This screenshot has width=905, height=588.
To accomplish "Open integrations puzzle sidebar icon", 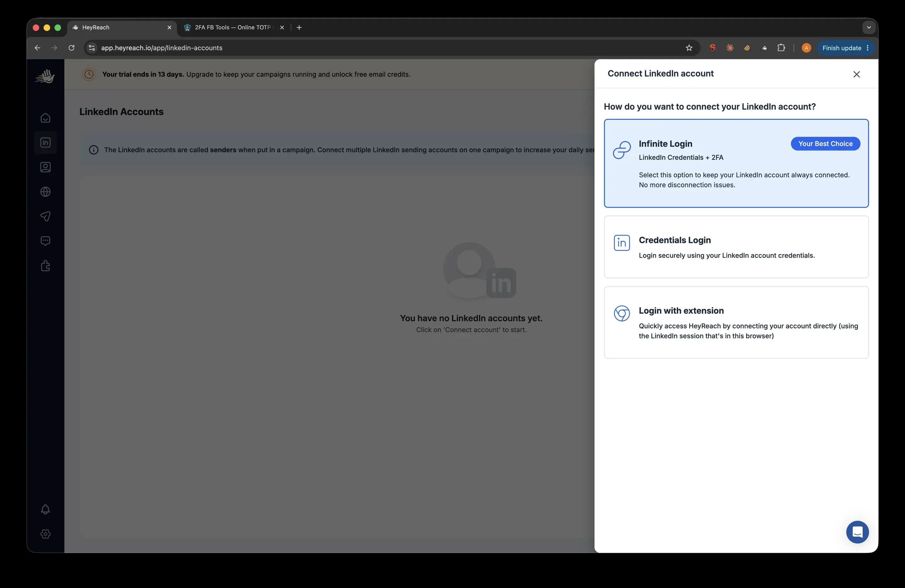I will tap(45, 266).
